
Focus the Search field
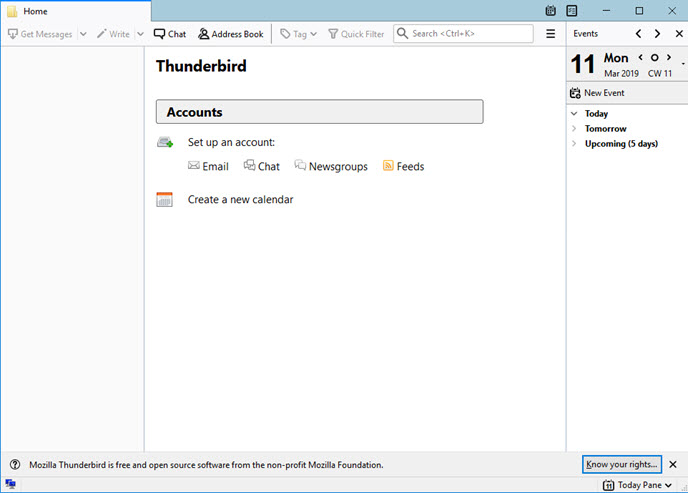(x=463, y=34)
